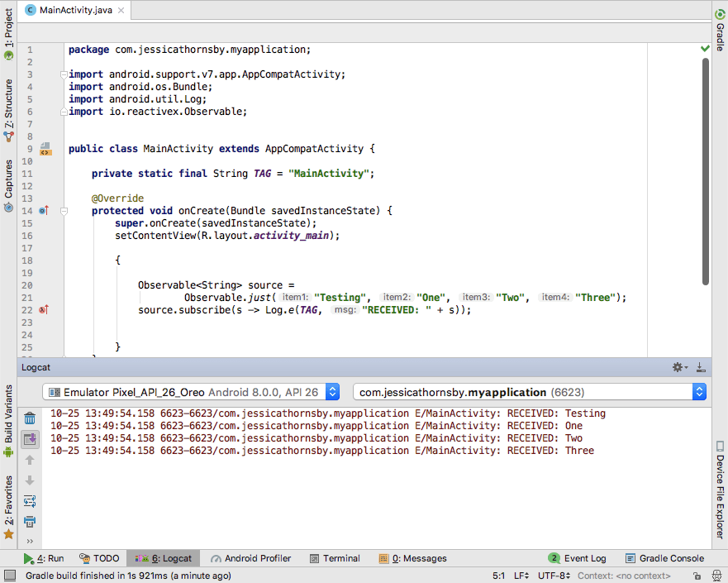Viewport: 728px width, 583px height.
Task: Expand more Logcat actions chevrons
Action: point(30,541)
